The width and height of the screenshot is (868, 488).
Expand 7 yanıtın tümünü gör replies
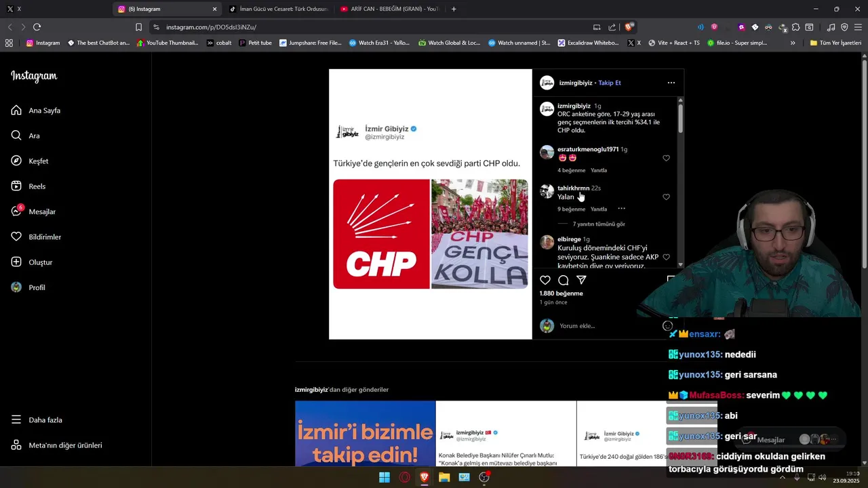coord(599,224)
